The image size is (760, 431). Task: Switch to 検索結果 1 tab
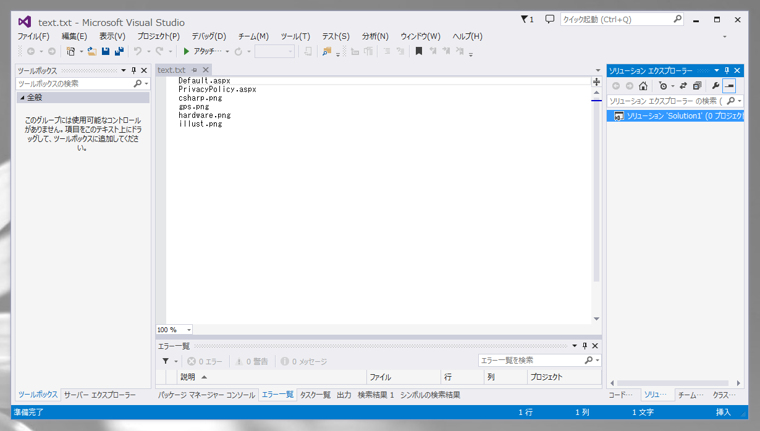pos(376,395)
